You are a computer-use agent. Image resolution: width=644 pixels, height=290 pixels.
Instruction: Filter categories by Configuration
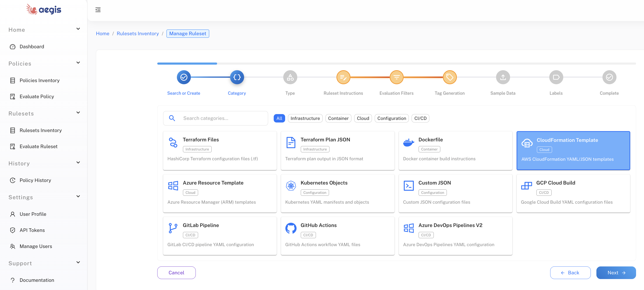(x=392, y=118)
